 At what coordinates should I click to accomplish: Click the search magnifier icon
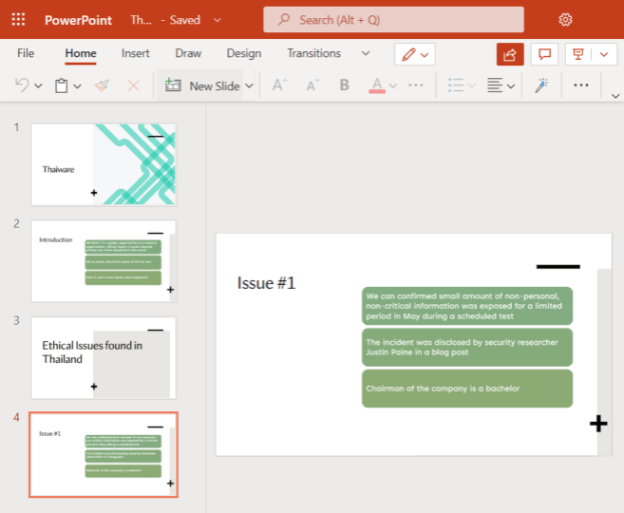(283, 19)
